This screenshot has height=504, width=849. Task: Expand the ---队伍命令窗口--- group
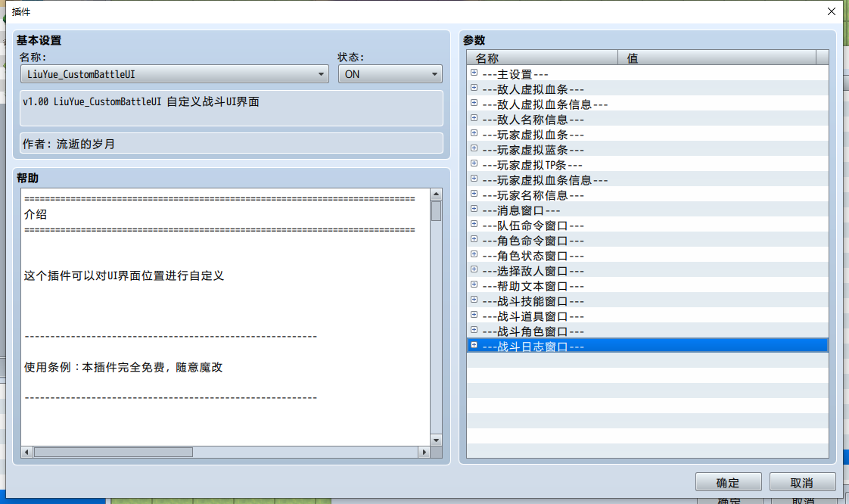[474, 224]
